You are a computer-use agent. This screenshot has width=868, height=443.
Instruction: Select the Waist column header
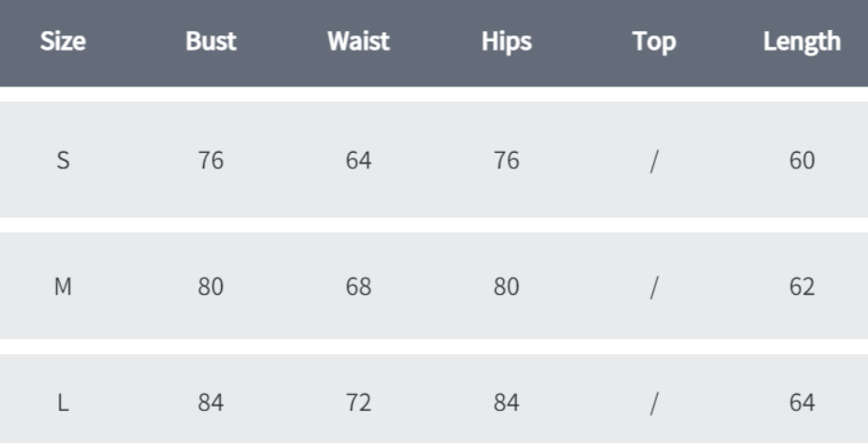(358, 41)
